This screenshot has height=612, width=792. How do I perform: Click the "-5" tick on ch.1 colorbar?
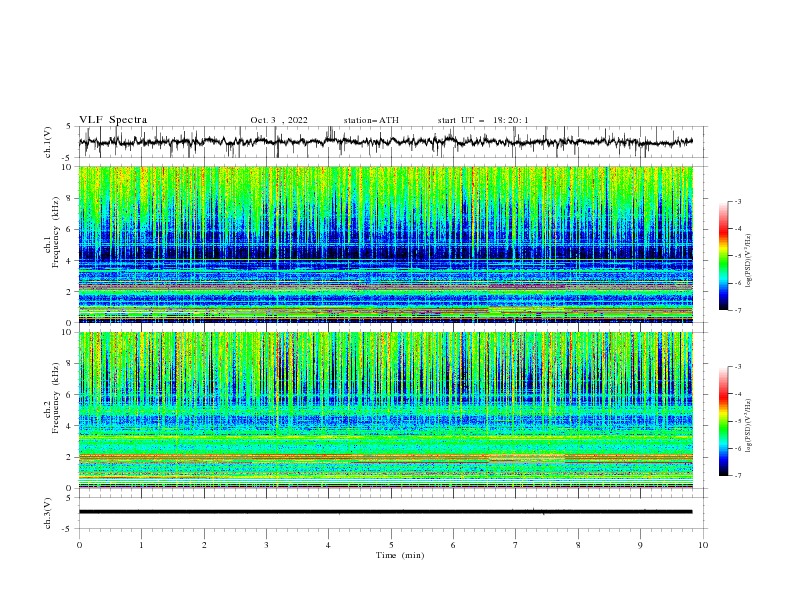[738, 256]
